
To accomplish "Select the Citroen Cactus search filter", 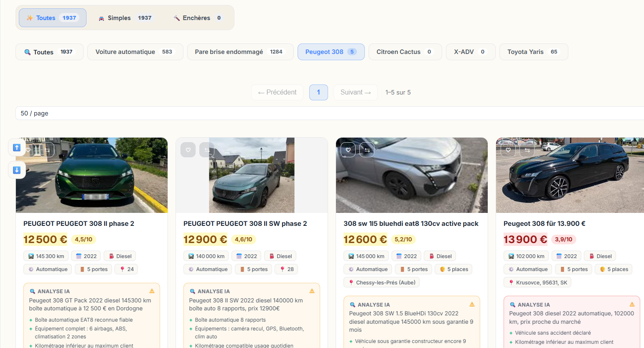I will tap(405, 52).
